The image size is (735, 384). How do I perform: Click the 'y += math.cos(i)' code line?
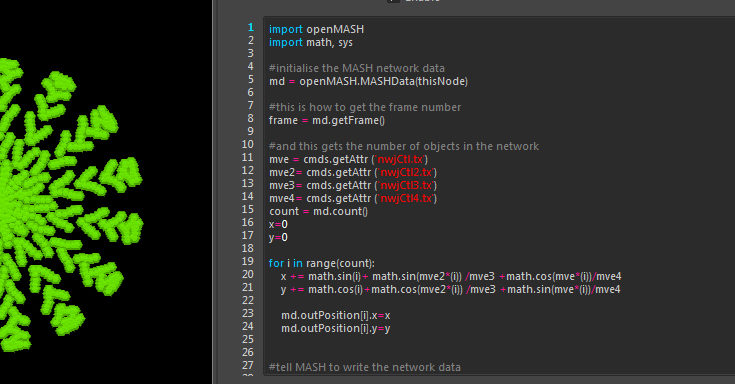click(450, 289)
